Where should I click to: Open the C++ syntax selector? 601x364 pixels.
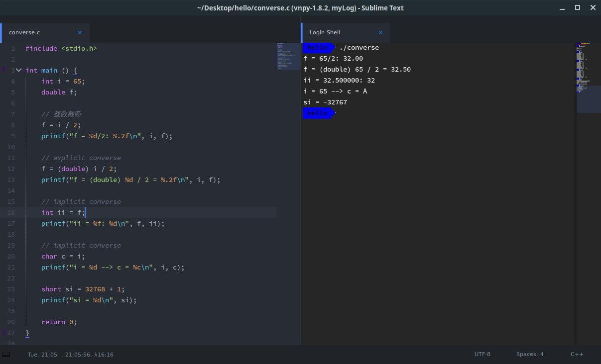[577, 354]
